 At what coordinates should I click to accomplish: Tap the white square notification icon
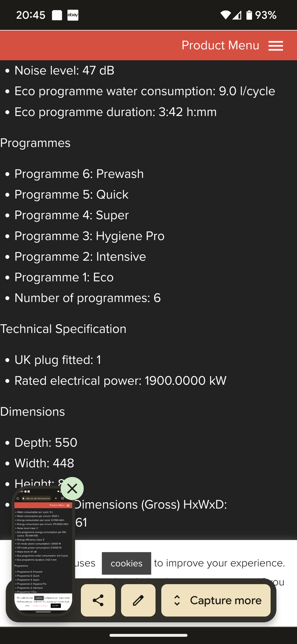[57, 15]
